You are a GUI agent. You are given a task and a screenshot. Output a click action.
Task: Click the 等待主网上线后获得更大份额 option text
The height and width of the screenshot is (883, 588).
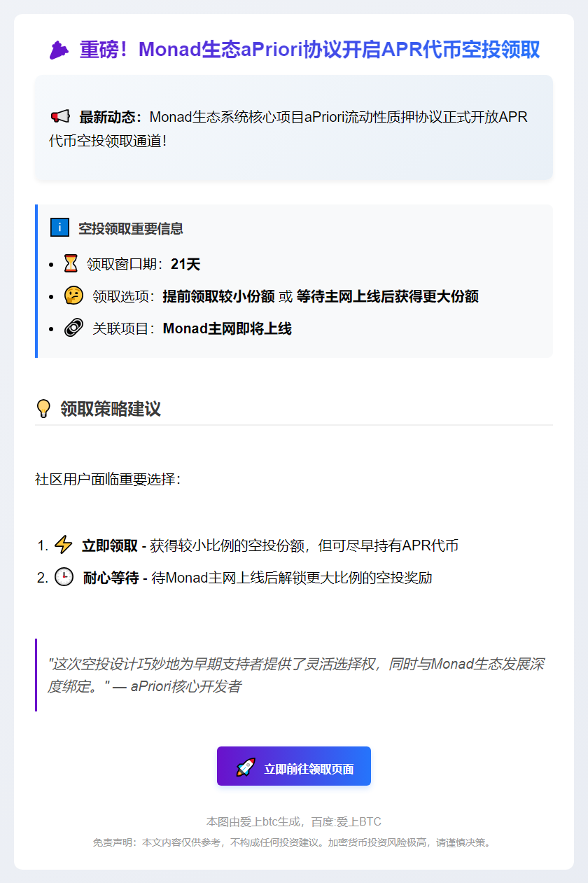click(387, 297)
